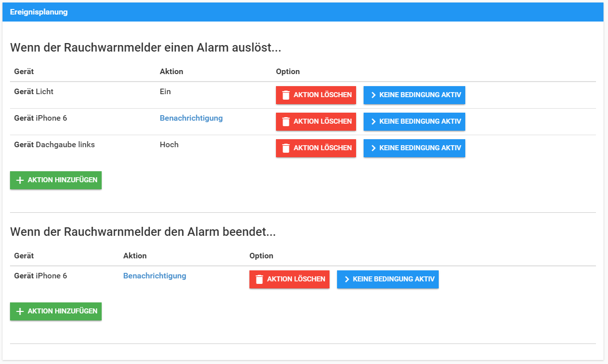
Task: Click the trash icon for iPhone 6 under alarm triggered
Action: point(286,122)
